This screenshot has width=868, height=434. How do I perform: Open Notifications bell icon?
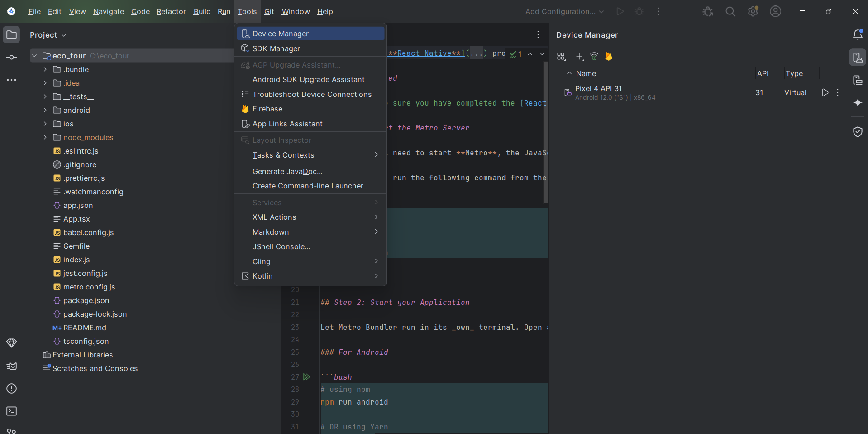pyautogui.click(x=858, y=35)
